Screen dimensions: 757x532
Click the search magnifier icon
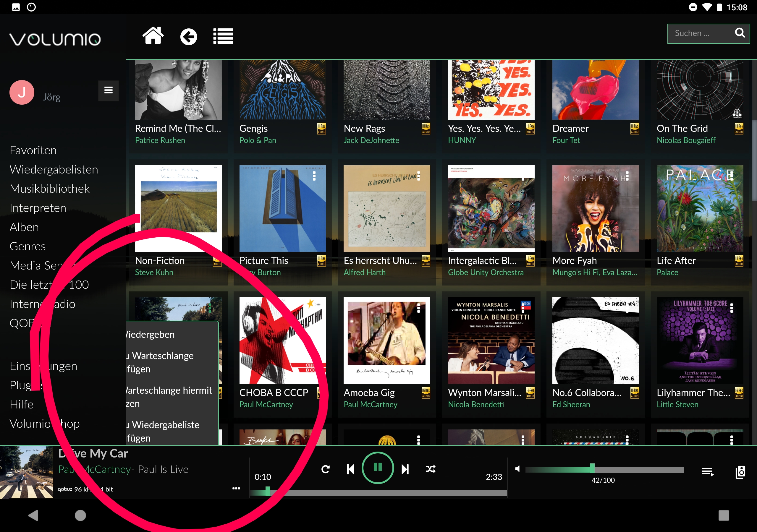click(x=740, y=33)
